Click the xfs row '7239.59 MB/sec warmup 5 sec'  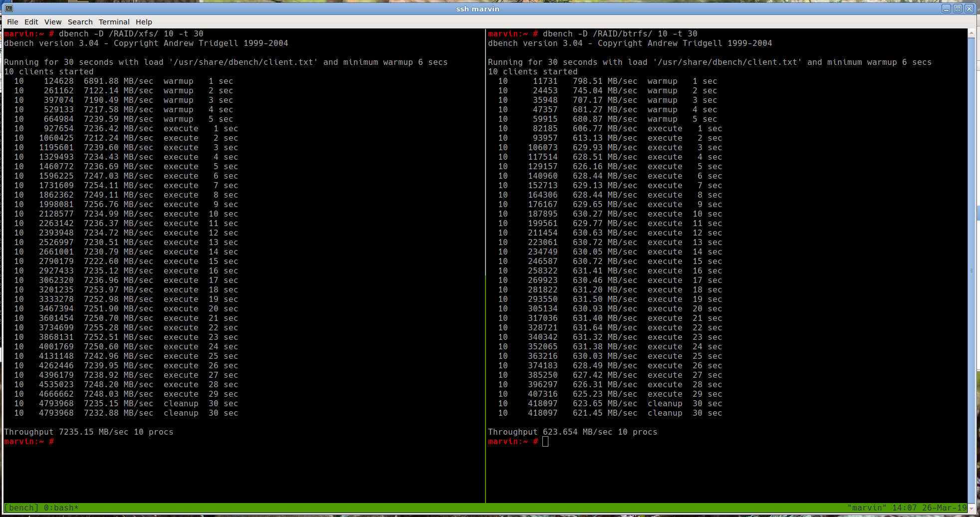point(124,119)
